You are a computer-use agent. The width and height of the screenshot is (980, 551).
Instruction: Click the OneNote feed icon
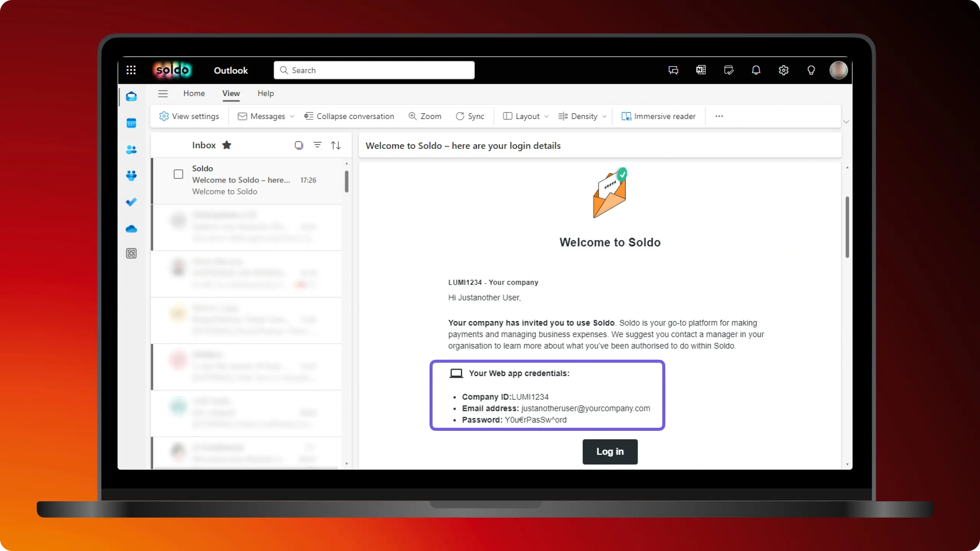(701, 70)
